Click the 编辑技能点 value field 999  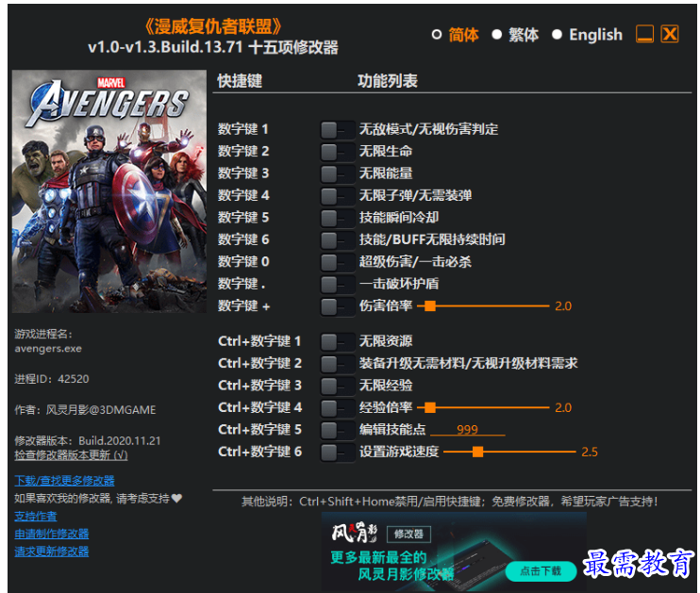coord(467,429)
